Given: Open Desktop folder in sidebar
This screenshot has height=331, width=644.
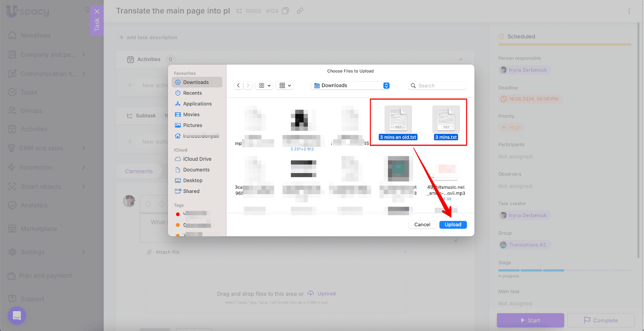Looking at the screenshot, I should click(x=193, y=180).
